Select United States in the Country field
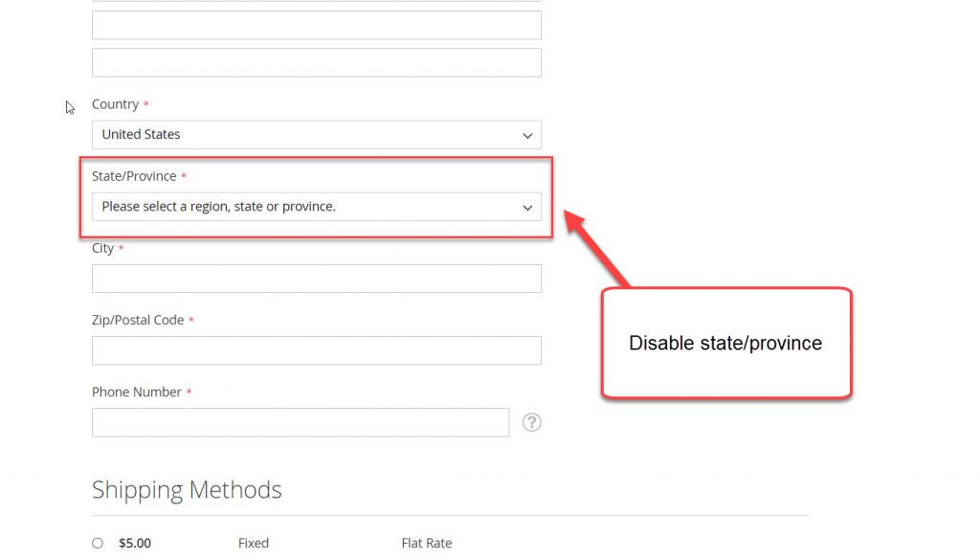The image size is (980, 560). (316, 134)
